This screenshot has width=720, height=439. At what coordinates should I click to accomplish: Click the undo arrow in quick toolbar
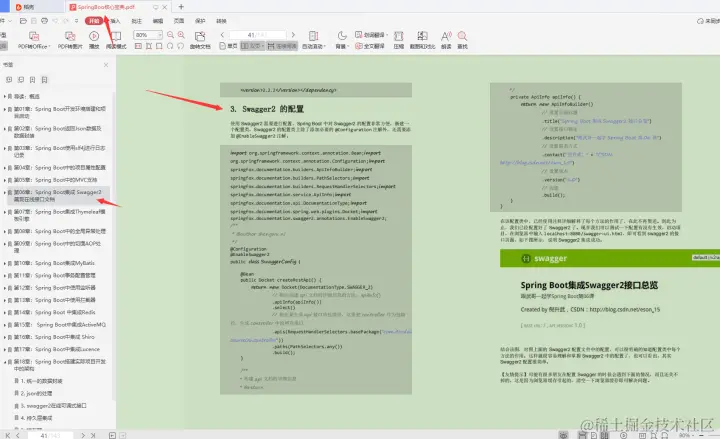(x=55, y=21)
